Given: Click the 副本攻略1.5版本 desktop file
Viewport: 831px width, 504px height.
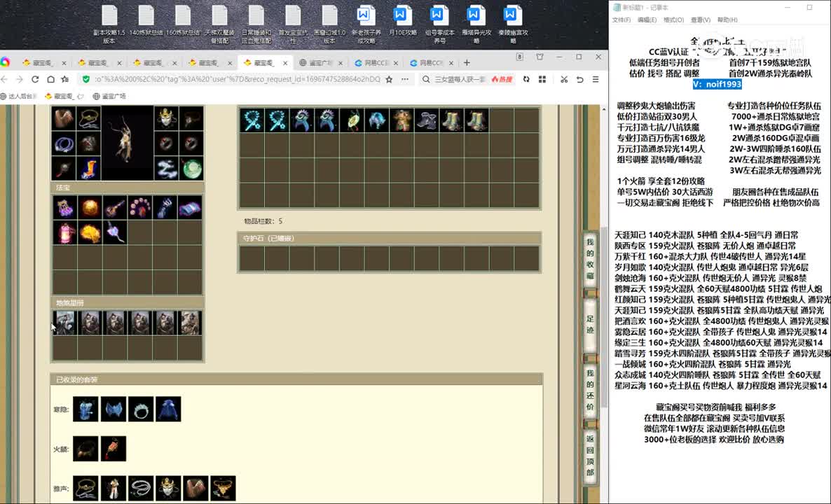Looking at the screenshot, I should click(109, 25).
